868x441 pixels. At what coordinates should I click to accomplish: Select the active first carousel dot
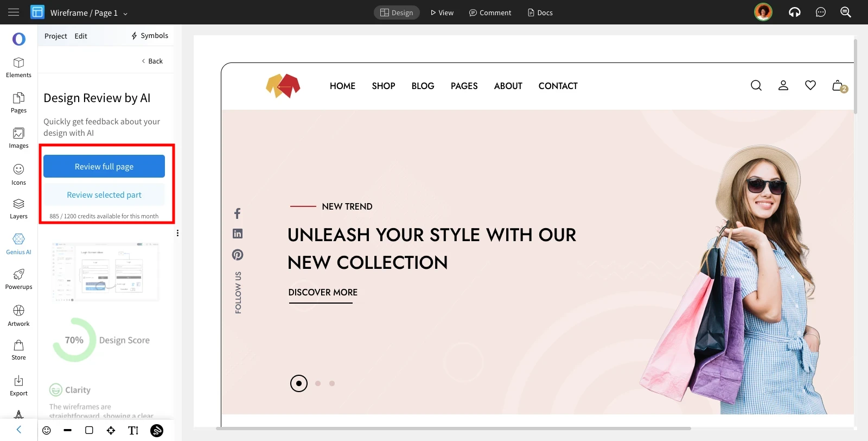(299, 383)
